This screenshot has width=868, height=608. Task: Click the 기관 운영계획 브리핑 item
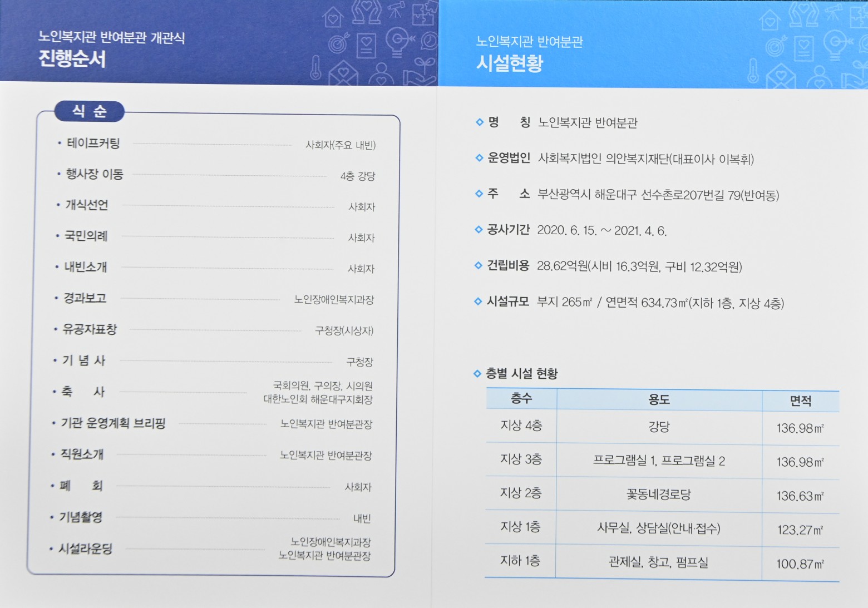(x=113, y=423)
